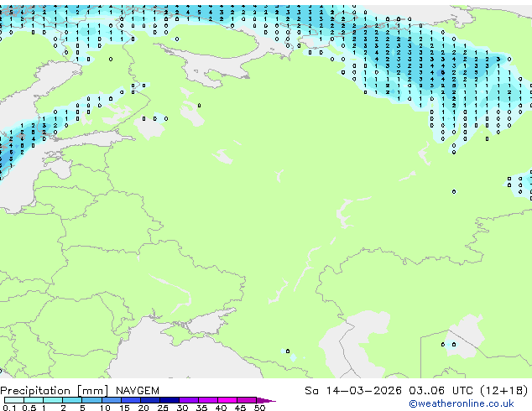Select legend color swatch between 5 and 10
532x411 pixels.
[91, 400]
